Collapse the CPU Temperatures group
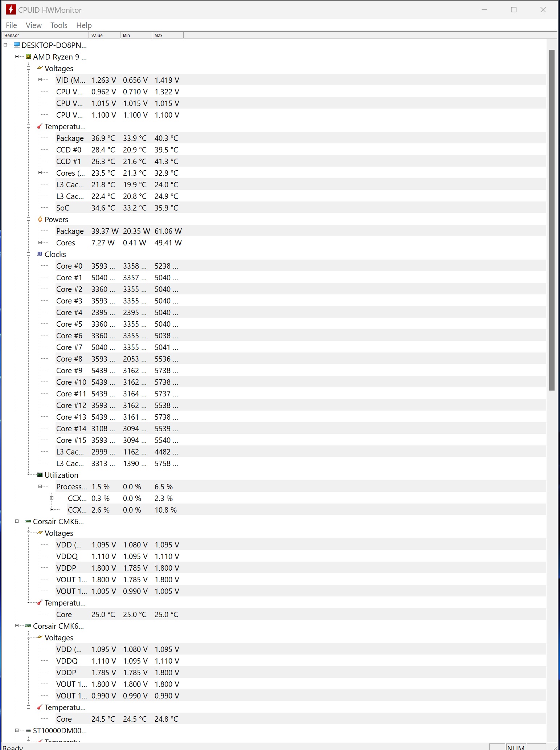This screenshot has width=560, height=750. (x=29, y=126)
